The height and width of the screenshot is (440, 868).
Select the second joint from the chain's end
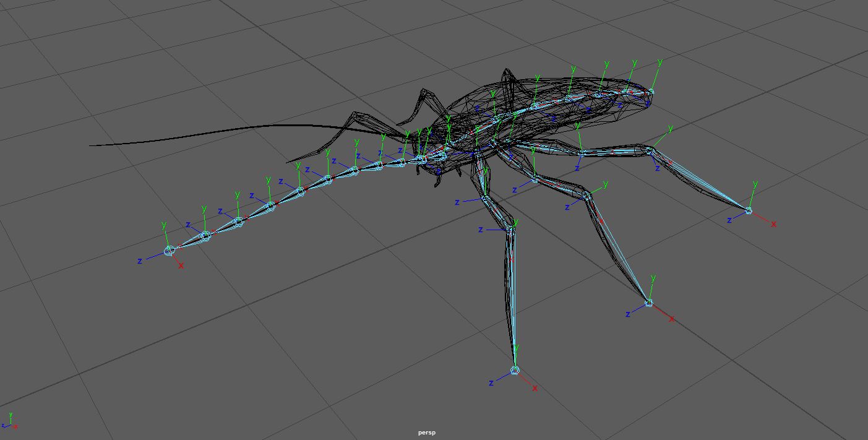(x=205, y=236)
